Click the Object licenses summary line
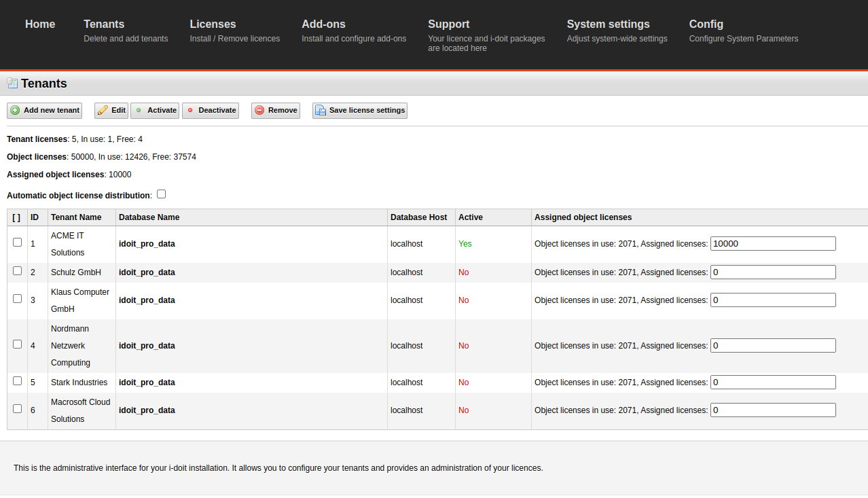 coord(101,157)
